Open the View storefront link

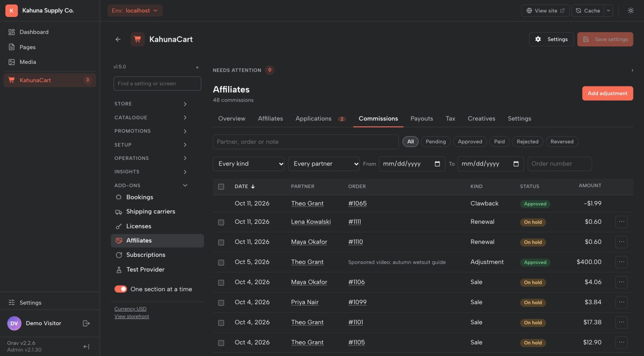tap(132, 316)
